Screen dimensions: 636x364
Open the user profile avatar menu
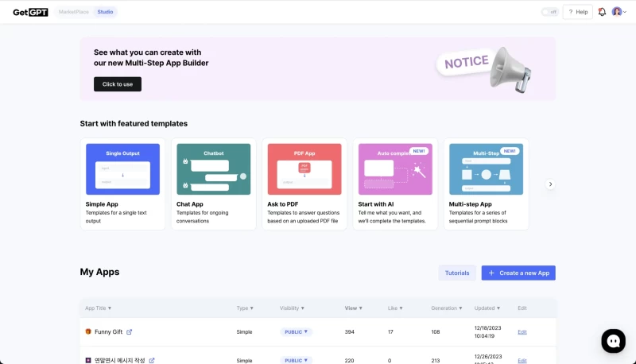click(619, 12)
